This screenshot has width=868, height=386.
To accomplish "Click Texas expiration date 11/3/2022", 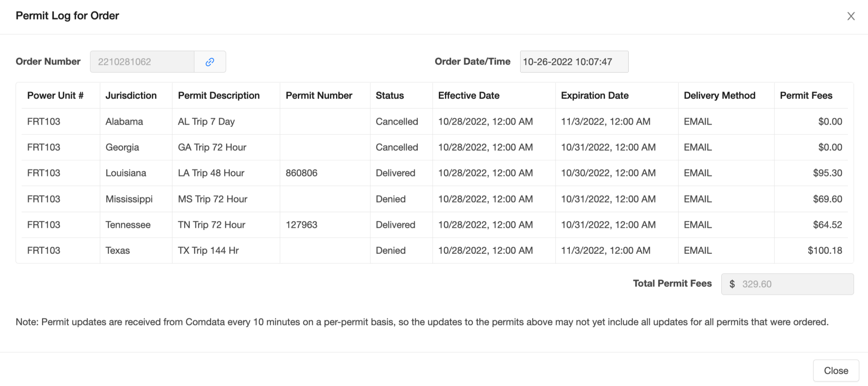I will [605, 251].
